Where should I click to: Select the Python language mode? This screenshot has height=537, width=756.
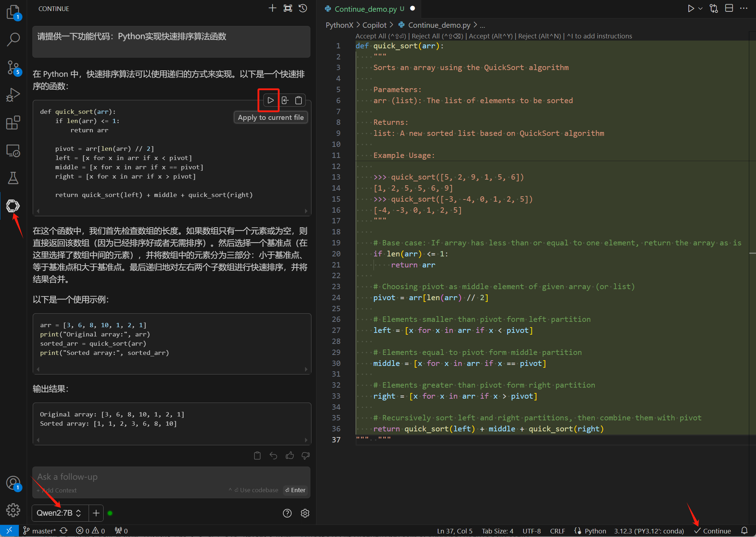click(x=595, y=531)
